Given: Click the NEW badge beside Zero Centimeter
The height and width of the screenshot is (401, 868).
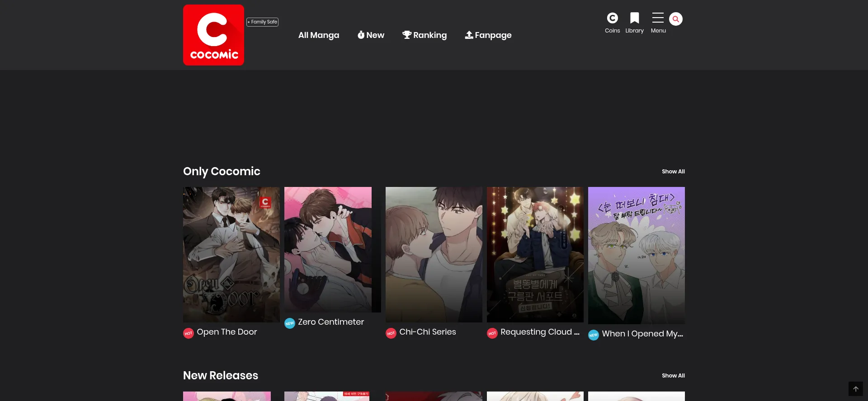Looking at the screenshot, I should click(290, 323).
